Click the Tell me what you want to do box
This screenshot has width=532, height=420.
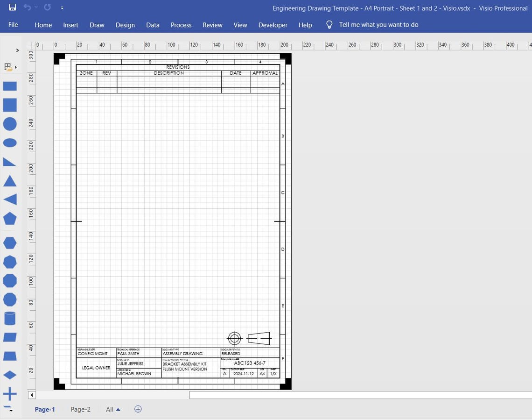[x=378, y=24]
